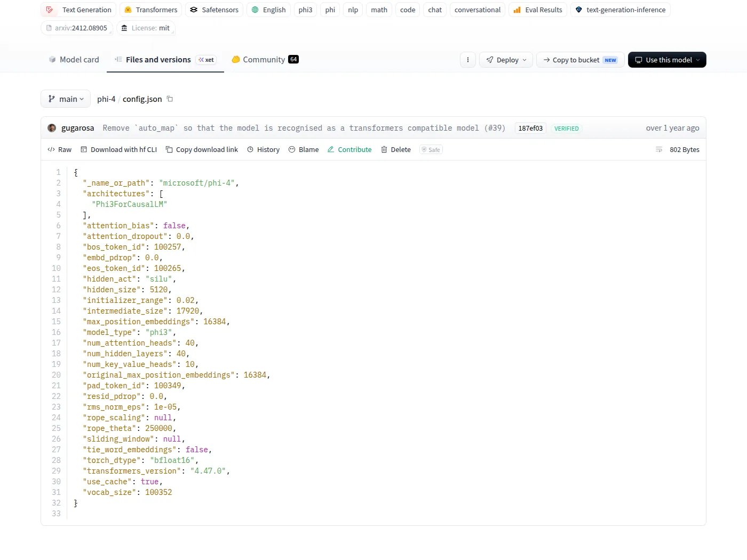The width and height of the screenshot is (747, 560).
Task: Click the Safetensors tag
Action: pyautogui.click(x=214, y=10)
